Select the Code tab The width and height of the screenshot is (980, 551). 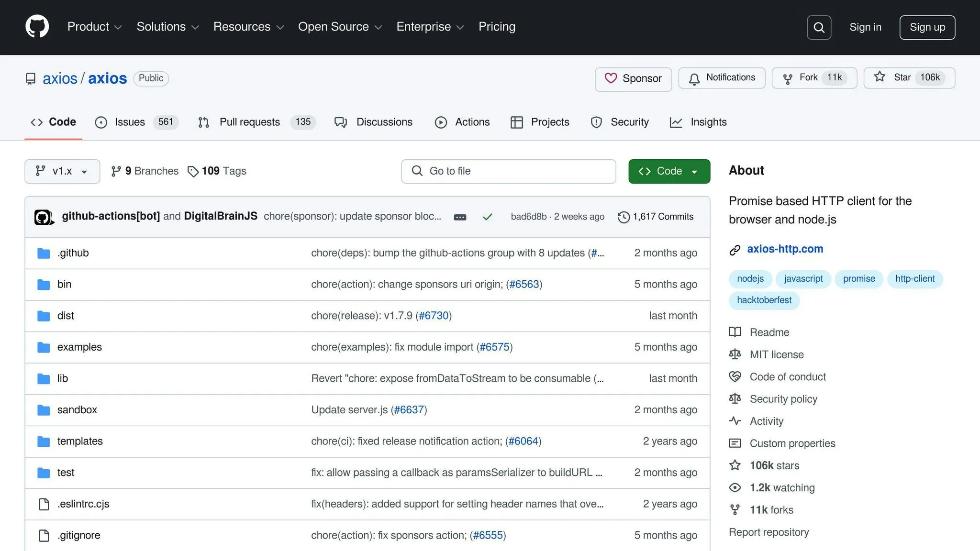click(x=53, y=122)
